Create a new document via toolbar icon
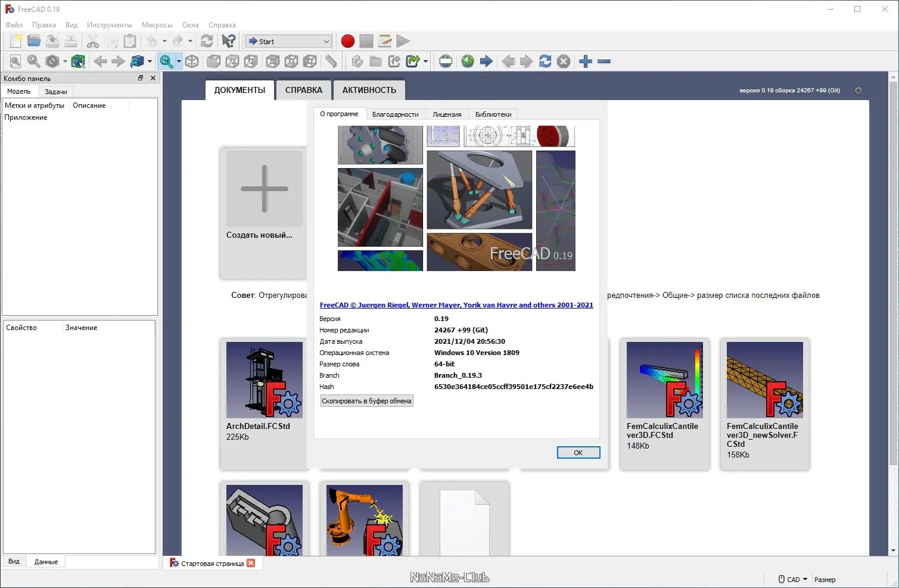Image resolution: width=899 pixels, height=588 pixels. tap(15, 41)
